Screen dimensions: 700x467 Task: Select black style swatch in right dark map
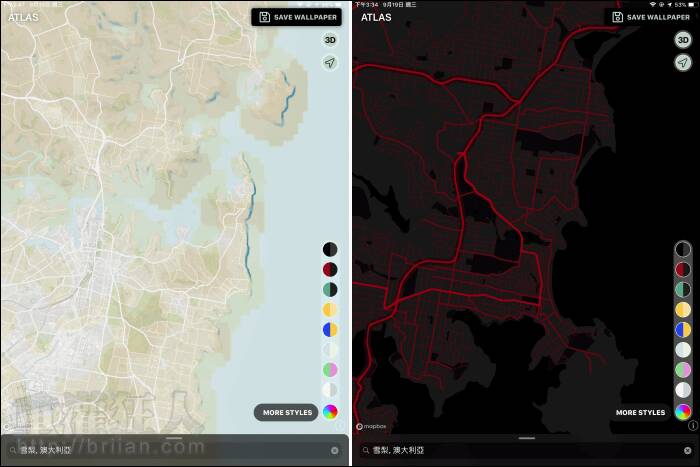coord(683,249)
